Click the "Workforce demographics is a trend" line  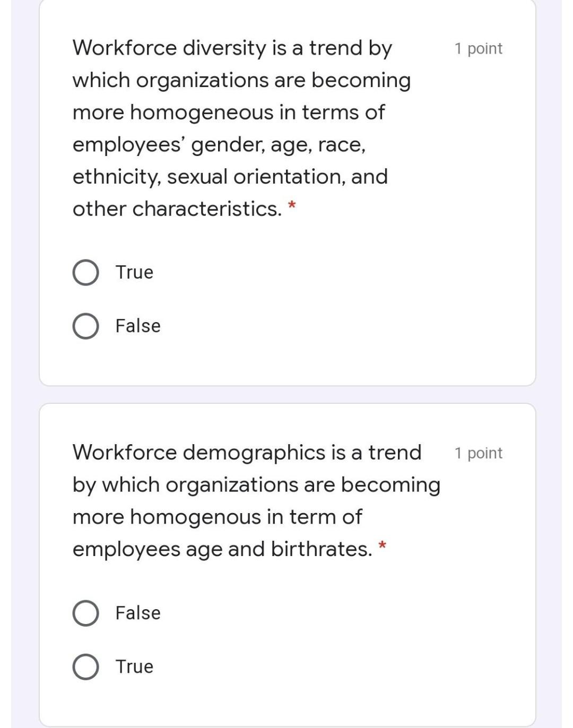click(x=247, y=453)
